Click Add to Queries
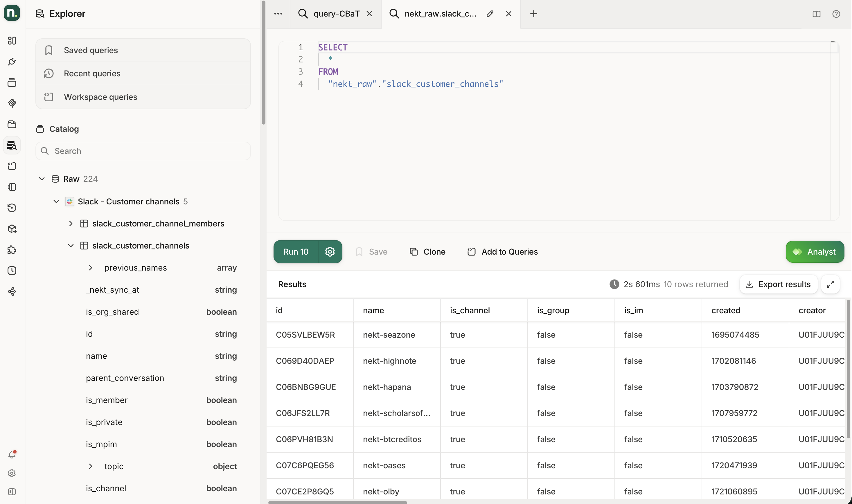852x504 pixels. tap(502, 252)
